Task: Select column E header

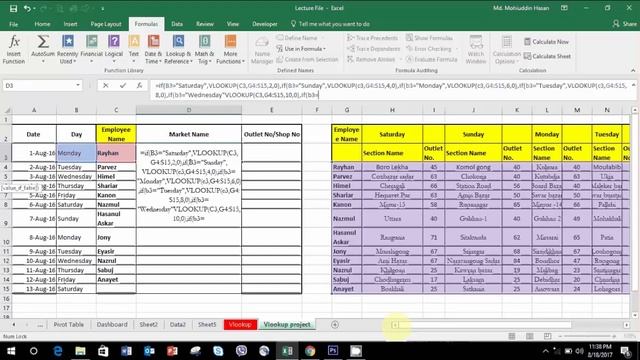Action: tap(271, 110)
